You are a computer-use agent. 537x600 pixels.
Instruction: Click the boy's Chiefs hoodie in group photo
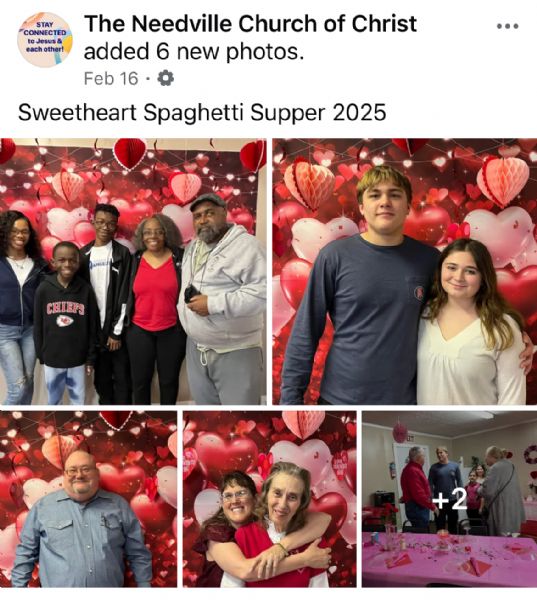(x=65, y=320)
